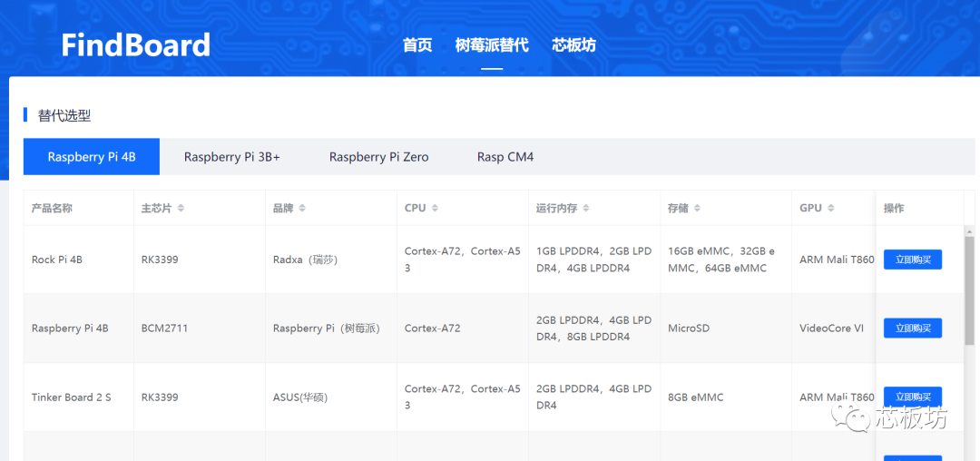Sort by 存储 column arrows

(698, 209)
